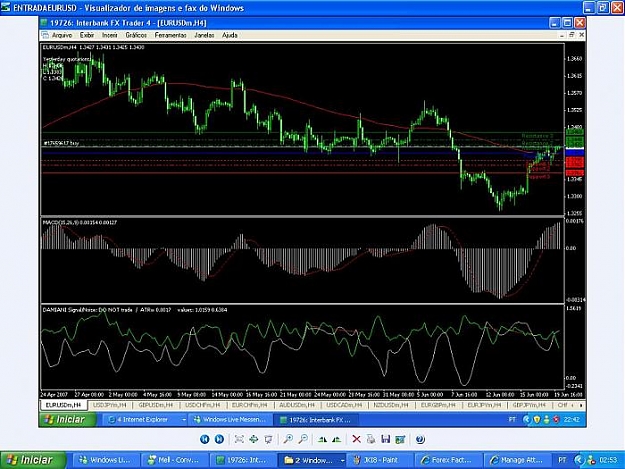Open image for editing icon next to floppy
This screenshot has width=625, height=469.
coord(400,439)
